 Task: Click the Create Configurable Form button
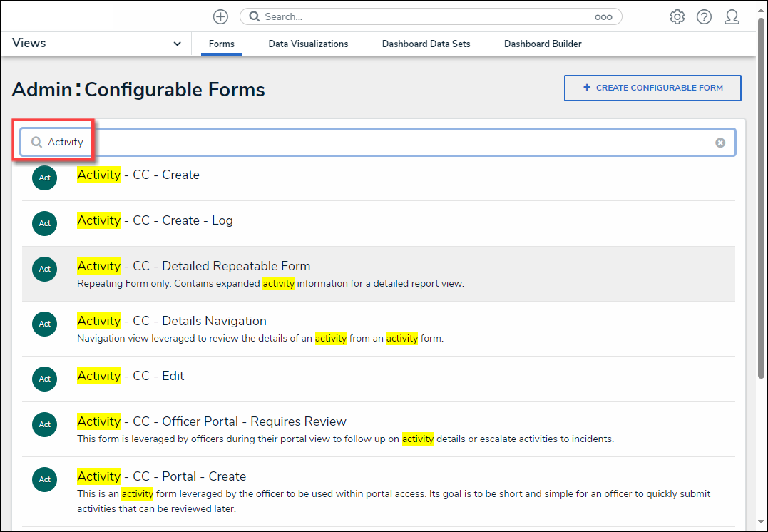(652, 88)
